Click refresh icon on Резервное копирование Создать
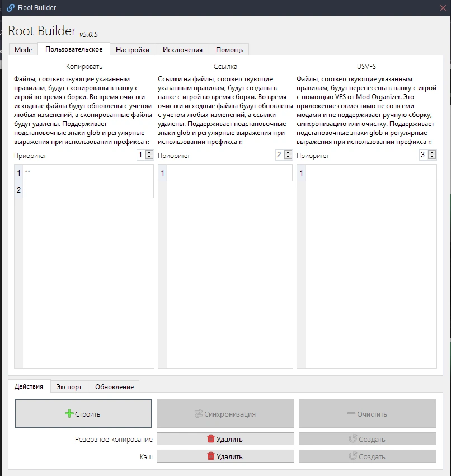The width and height of the screenshot is (451, 476). (353, 438)
